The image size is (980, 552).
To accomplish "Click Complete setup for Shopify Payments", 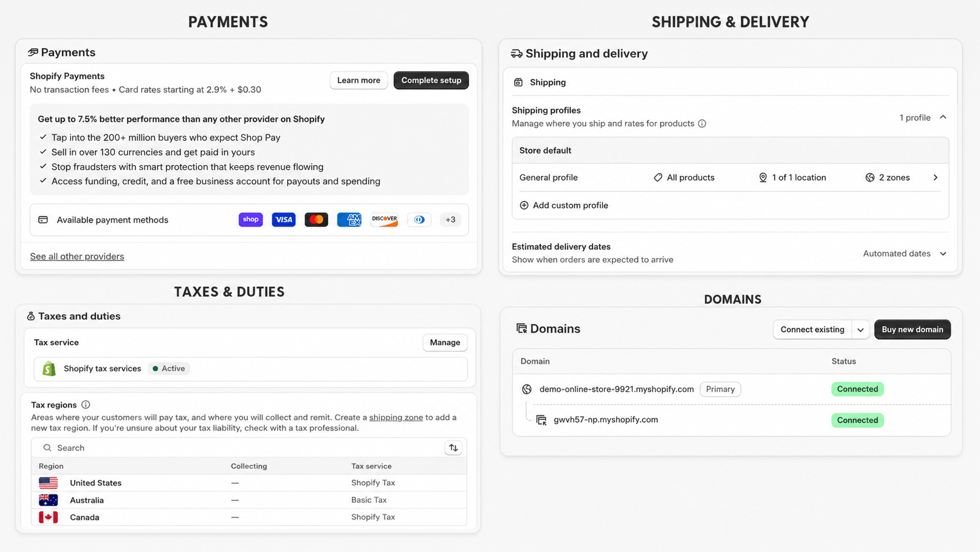I will [431, 80].
